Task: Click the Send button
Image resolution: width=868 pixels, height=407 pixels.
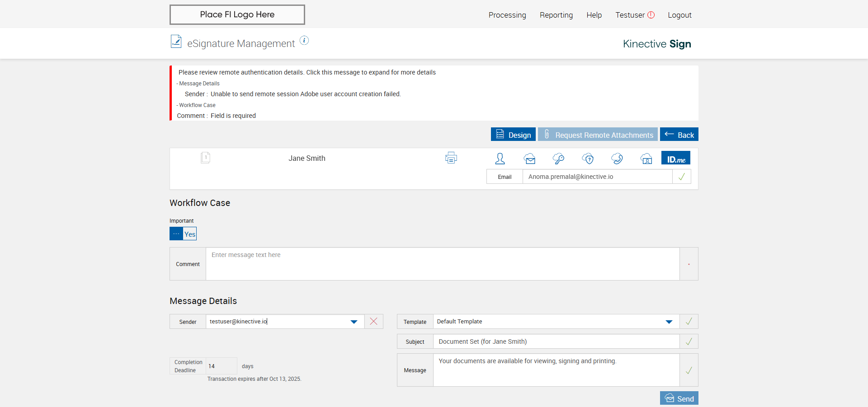Action: tap(679, 398)
